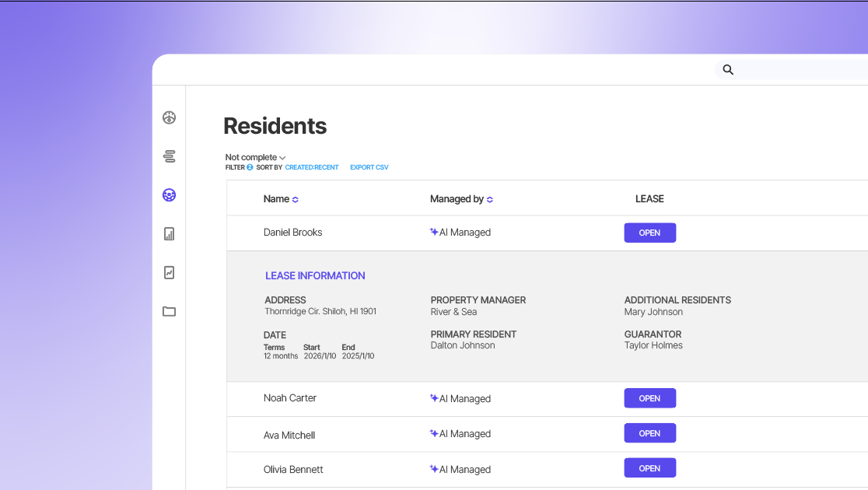The height and width of the screenshot is (490, 868).
Task: Click the line graph analytics icon in sidebar
Action: tap(169, 272)
